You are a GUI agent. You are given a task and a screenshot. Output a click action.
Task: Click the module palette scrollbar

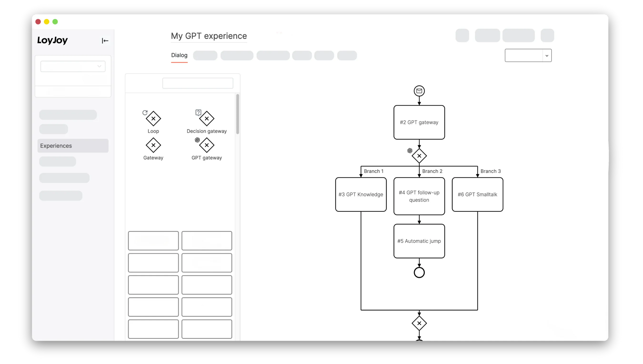[x=237, y=114]
